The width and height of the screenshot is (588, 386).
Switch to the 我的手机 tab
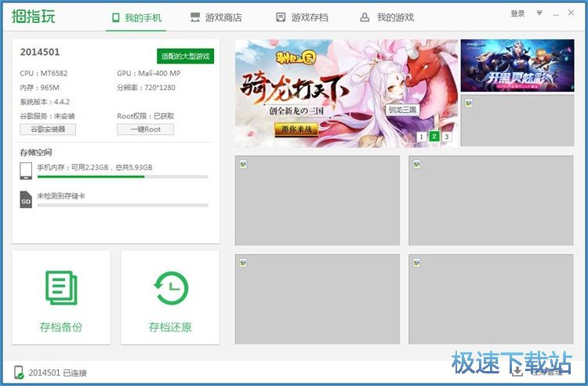(136, 17)
